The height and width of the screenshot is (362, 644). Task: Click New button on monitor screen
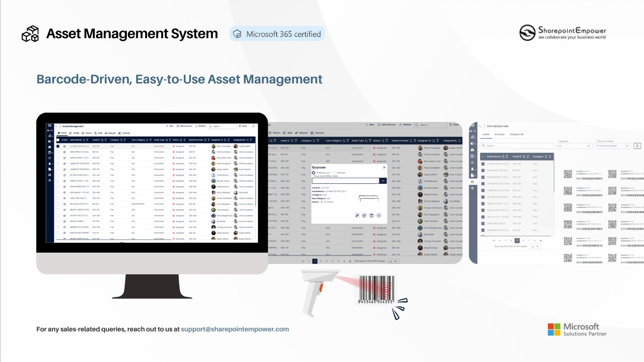click(170, 126)
